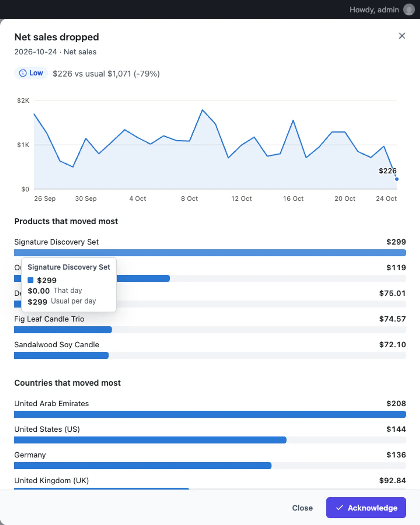
Task: Click the United Arab Emirates label
Action: (x=52, y=403)
